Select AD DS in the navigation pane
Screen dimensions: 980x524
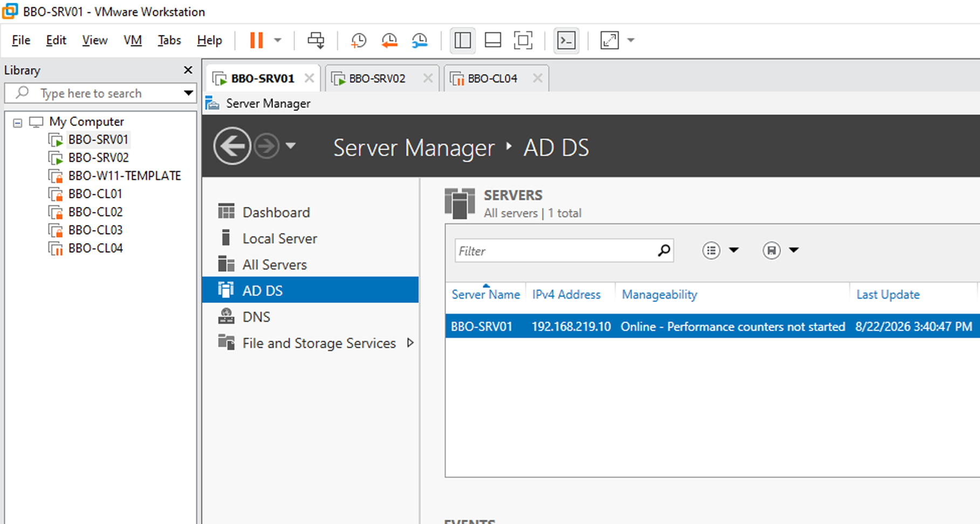[x=311, y=290]
